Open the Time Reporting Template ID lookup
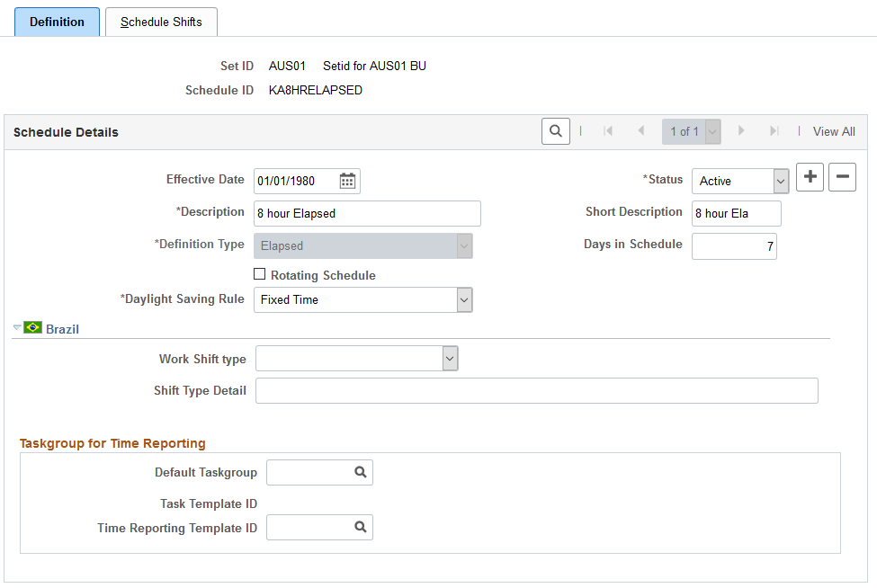 click(360, 527)
